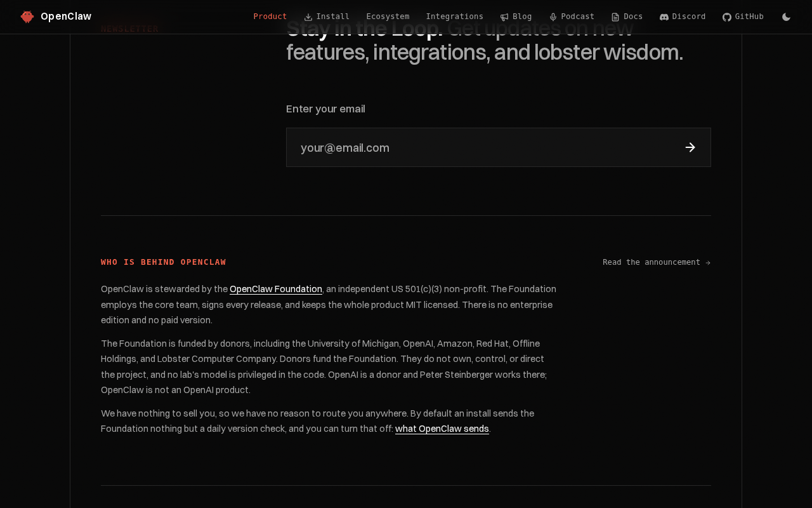Open the Docs nav link text
Screen dimensions: 812x508
click(x=633, y=17)
